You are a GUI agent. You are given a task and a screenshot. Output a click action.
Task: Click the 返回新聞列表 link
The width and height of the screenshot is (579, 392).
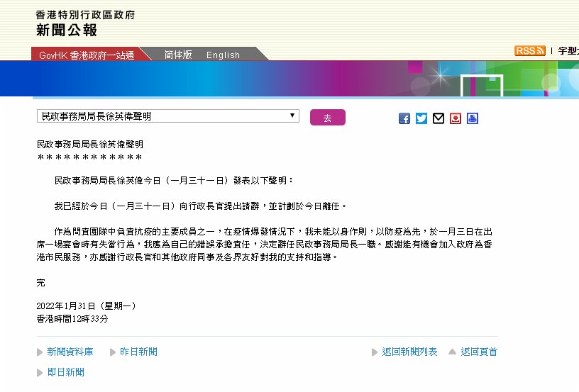pyautogui.click(x=409, y=352)
